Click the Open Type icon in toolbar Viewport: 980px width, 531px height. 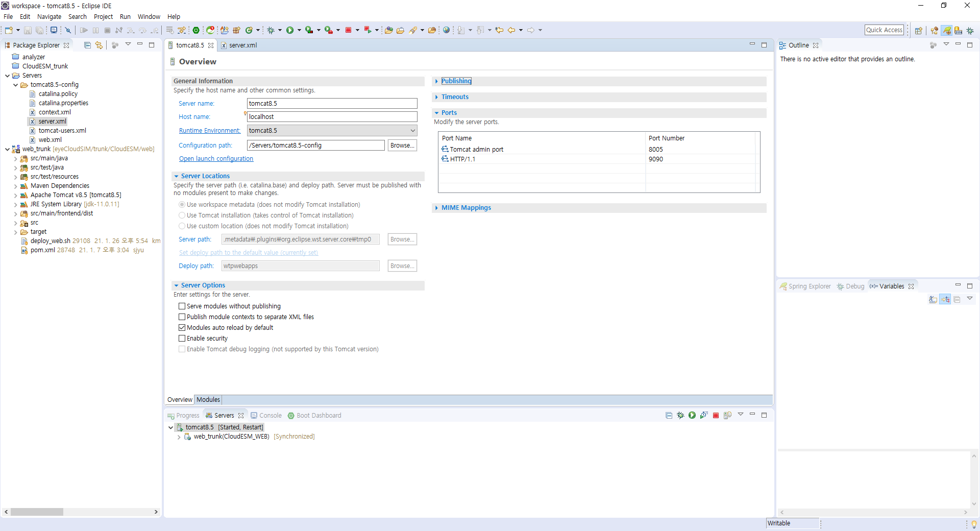point(388,31)
